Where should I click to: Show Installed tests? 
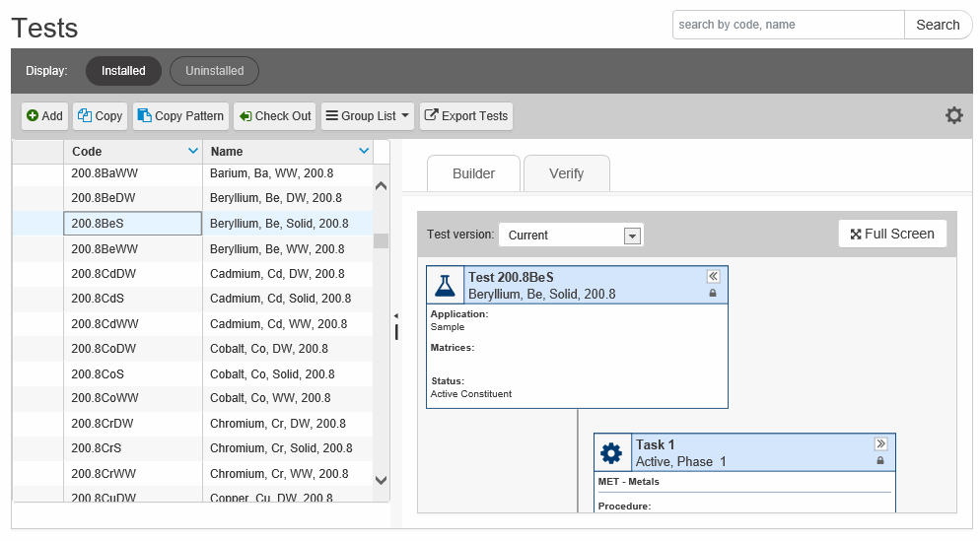click(123, 71)
